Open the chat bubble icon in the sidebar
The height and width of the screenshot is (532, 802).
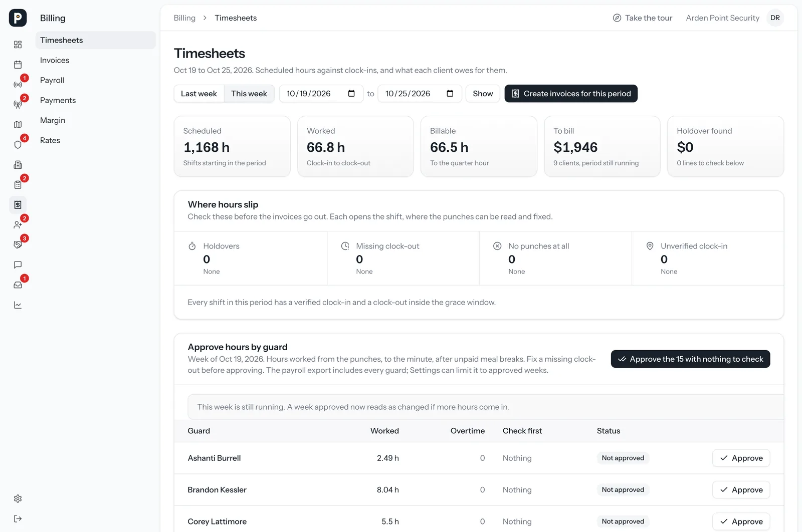click(18, 265)
